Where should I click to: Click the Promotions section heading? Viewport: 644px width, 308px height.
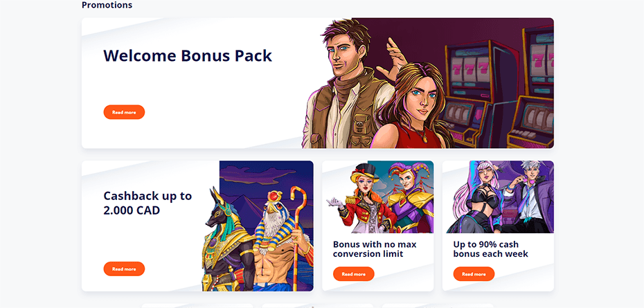point(107,5)
